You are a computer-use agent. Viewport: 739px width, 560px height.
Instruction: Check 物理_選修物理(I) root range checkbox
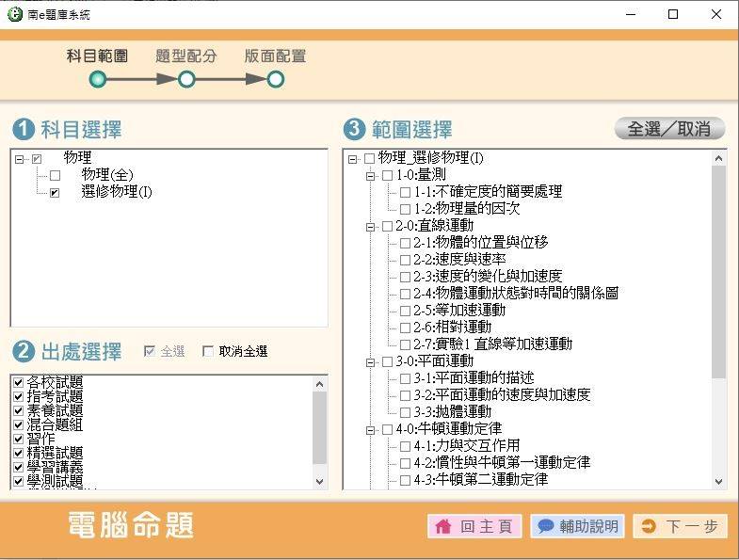point(369,158)
